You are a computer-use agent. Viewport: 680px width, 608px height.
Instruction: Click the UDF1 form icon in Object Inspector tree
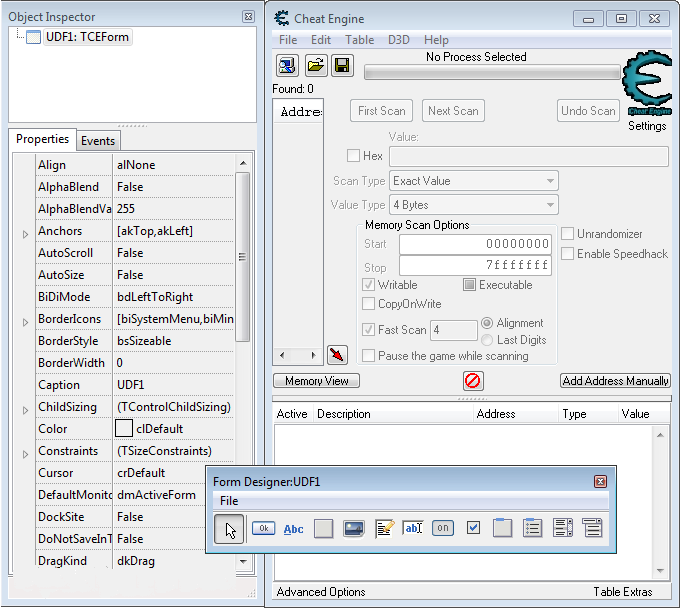tap(33, 37)
